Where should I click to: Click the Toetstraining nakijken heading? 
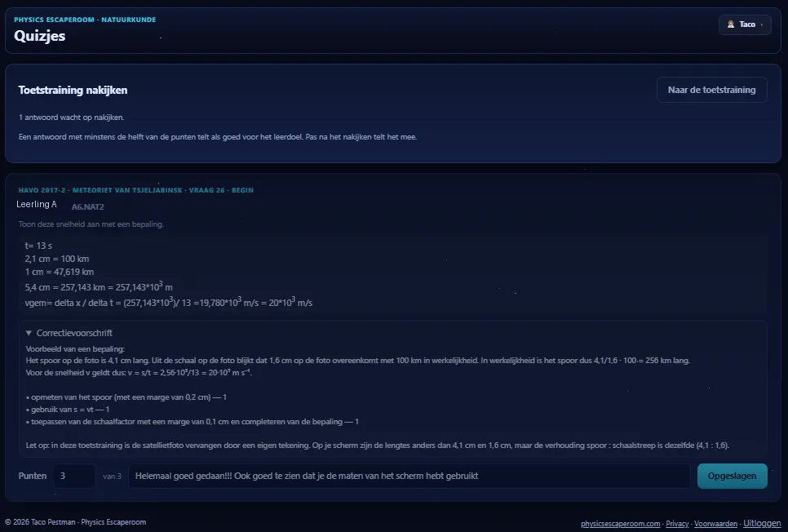click(x=73, y=90)
